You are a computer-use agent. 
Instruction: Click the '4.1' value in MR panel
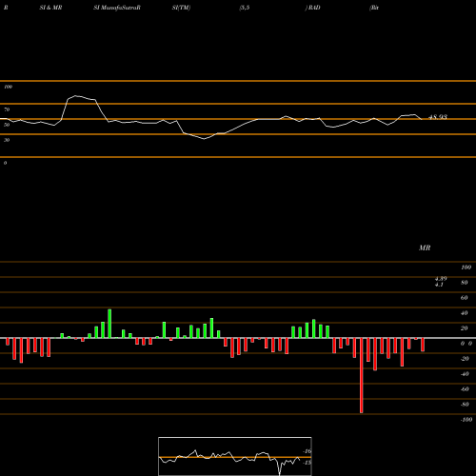(x=439, y=285)
